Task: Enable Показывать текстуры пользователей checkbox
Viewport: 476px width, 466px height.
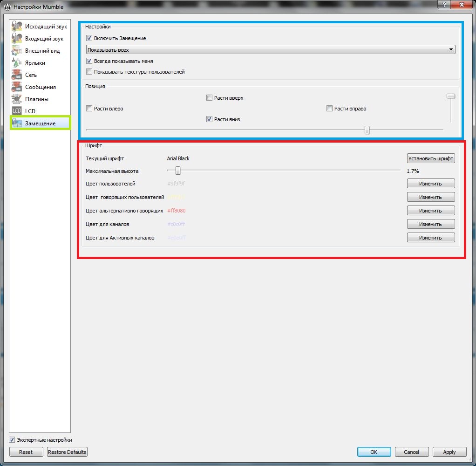Action: pos(89,72)
